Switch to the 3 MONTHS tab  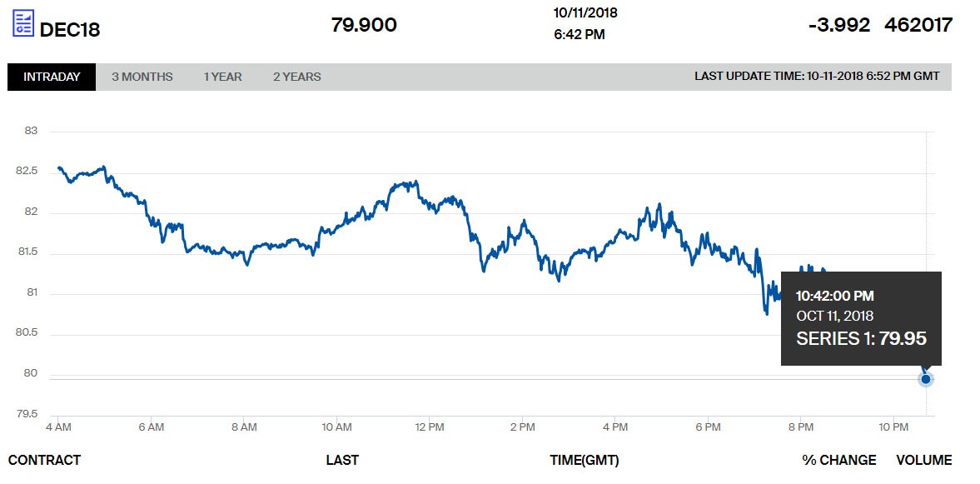[142, 77]
